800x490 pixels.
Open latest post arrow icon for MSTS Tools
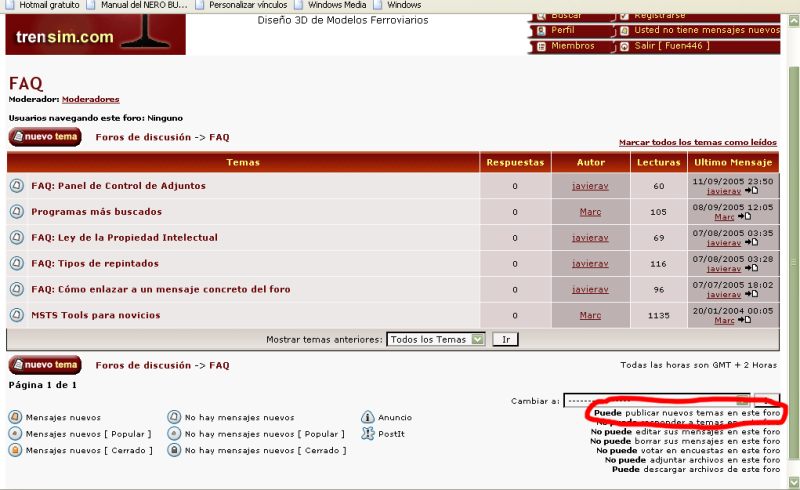coord(745,320)
